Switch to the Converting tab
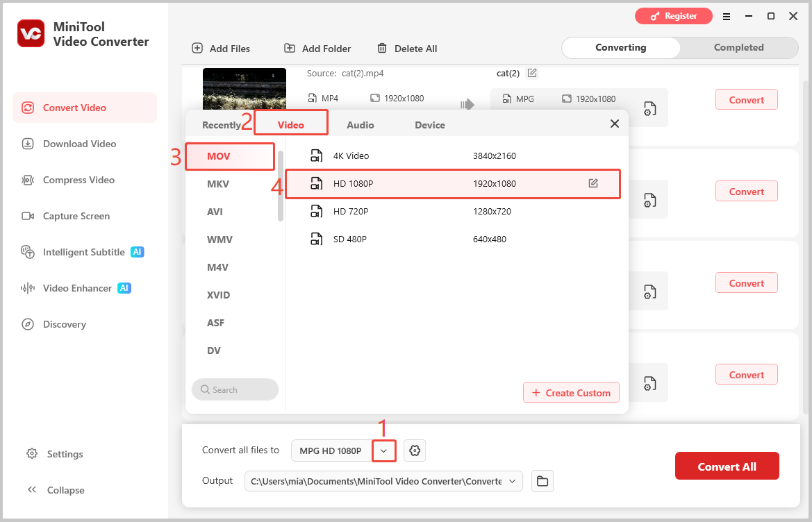This screenshot has width=812, height=522. [x=620, y=48]
